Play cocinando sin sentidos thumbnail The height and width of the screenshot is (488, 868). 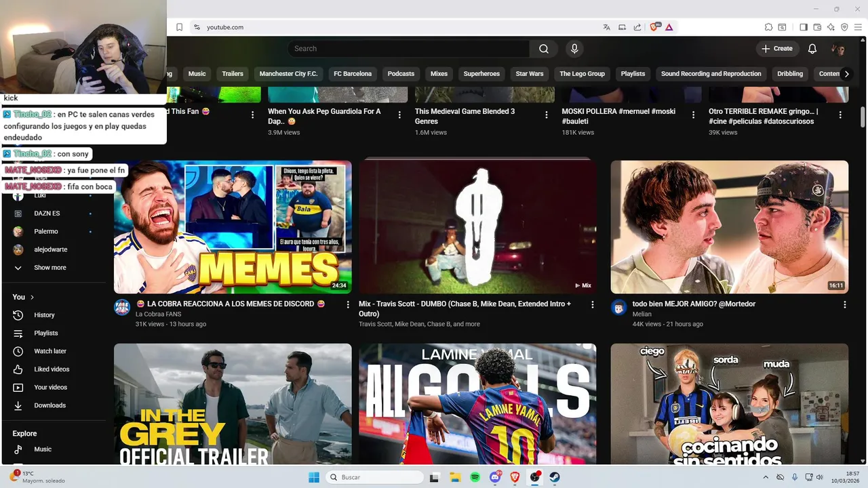[x=730, y=404]
